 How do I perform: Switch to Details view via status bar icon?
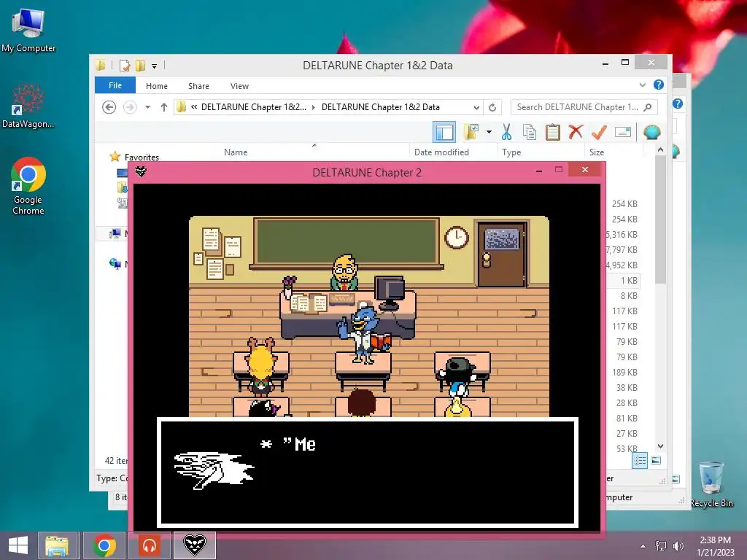pyautogui.click(x=640, y=460)
